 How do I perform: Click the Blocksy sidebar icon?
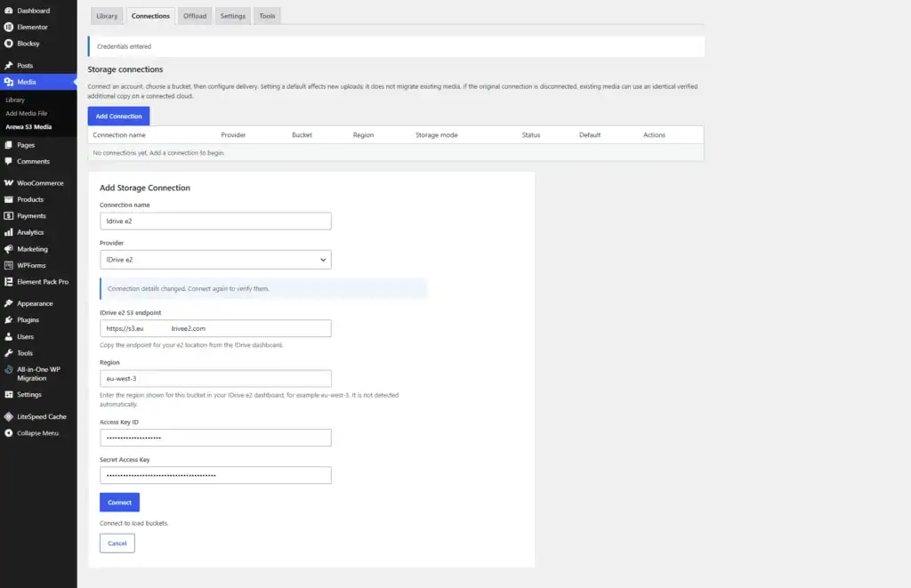[9, 44]
